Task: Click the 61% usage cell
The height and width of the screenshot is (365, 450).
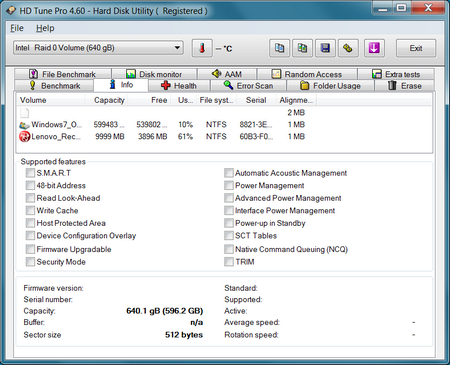Action: pos(185,137)
